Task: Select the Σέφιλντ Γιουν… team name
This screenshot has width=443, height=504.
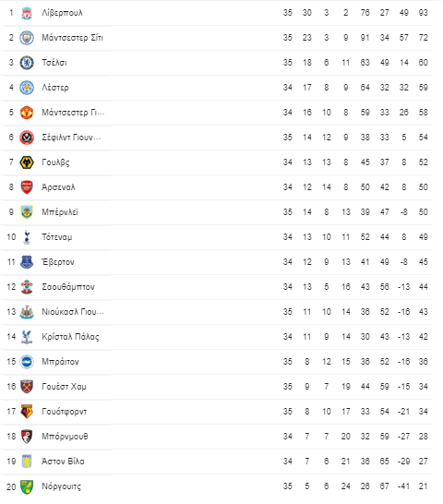Action: 71,138
